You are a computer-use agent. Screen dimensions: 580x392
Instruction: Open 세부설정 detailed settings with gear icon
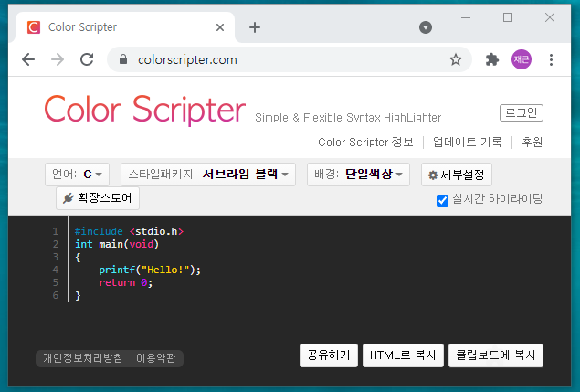(456, 175)
